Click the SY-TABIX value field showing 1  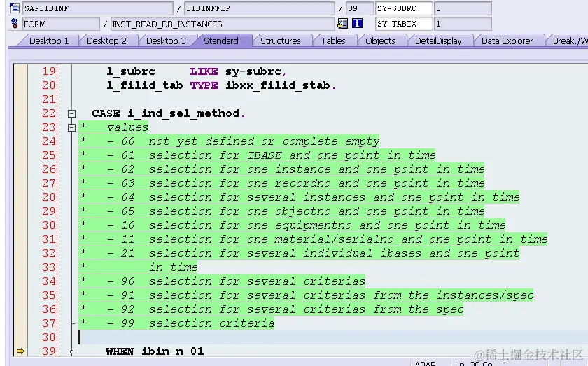point(463,24)
